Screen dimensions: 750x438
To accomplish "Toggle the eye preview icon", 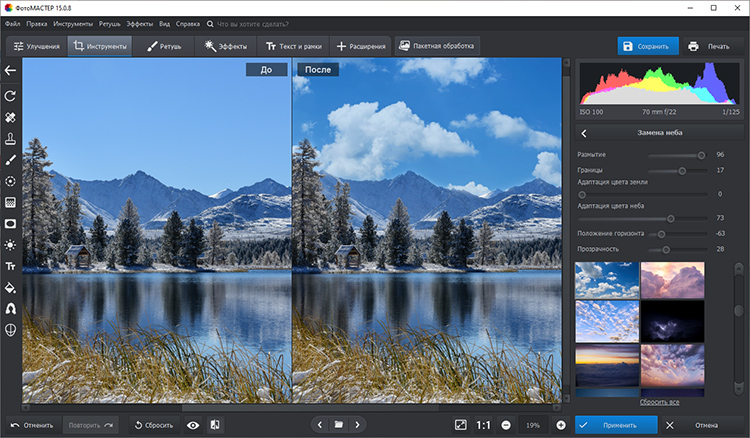I will point(192,425).
